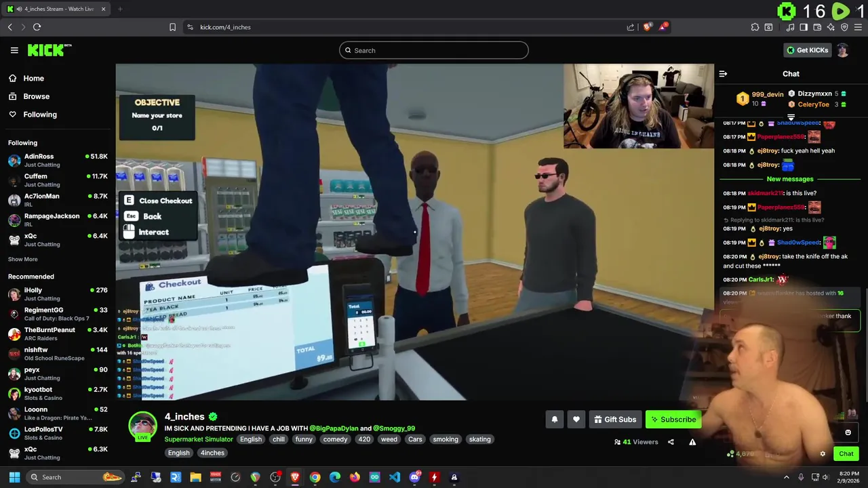Click the 4_inches channel avatar

pos(142,426)
